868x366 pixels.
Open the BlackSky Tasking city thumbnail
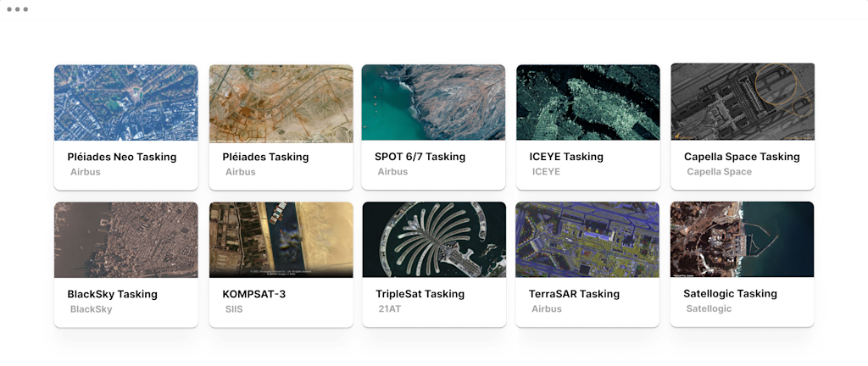[125, 240]
